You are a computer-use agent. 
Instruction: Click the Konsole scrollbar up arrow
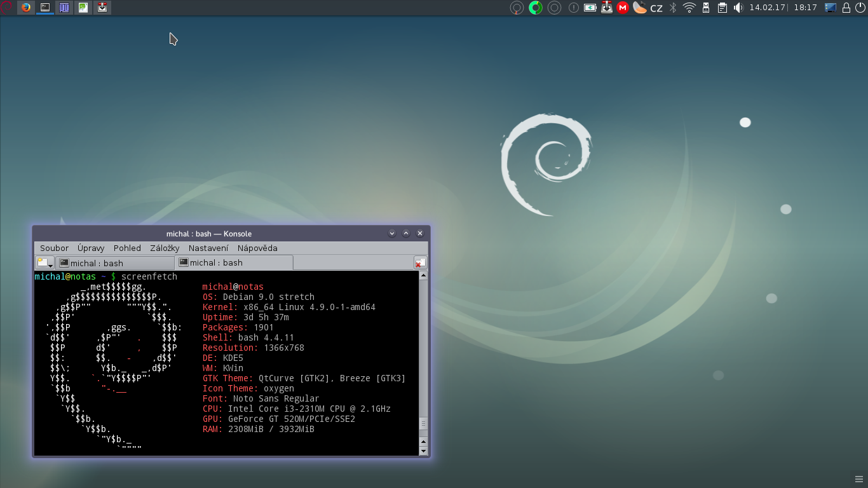pyautogui.click(x=424, y=276)
